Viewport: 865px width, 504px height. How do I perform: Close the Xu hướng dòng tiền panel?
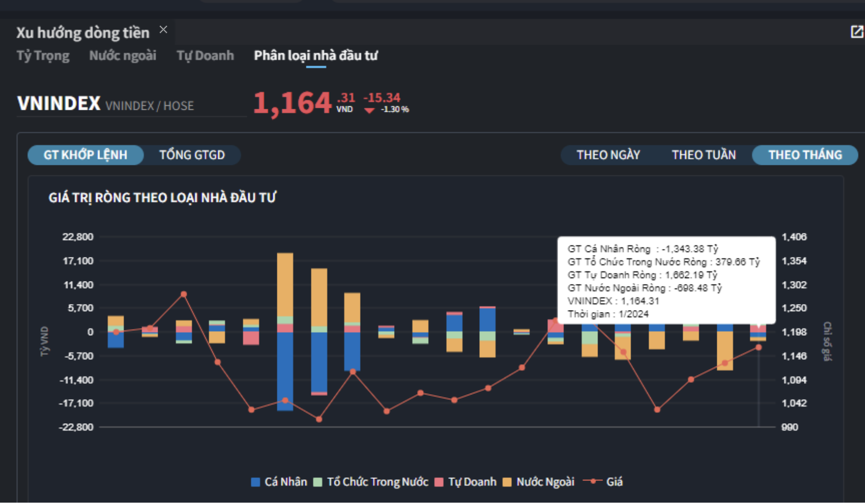click(x=163, y=30)
